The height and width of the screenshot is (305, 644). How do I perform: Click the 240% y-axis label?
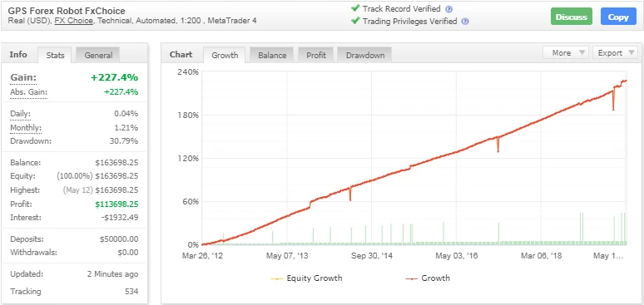pos(188,71)
